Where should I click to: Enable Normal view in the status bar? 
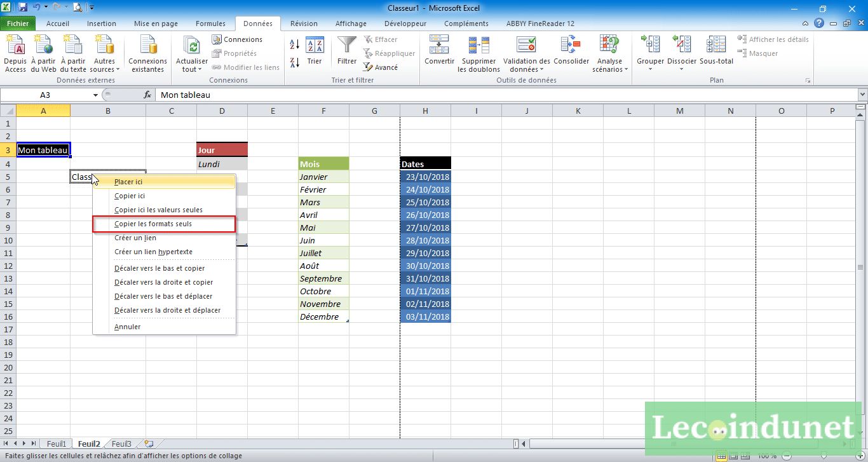(x=721, y=455)
